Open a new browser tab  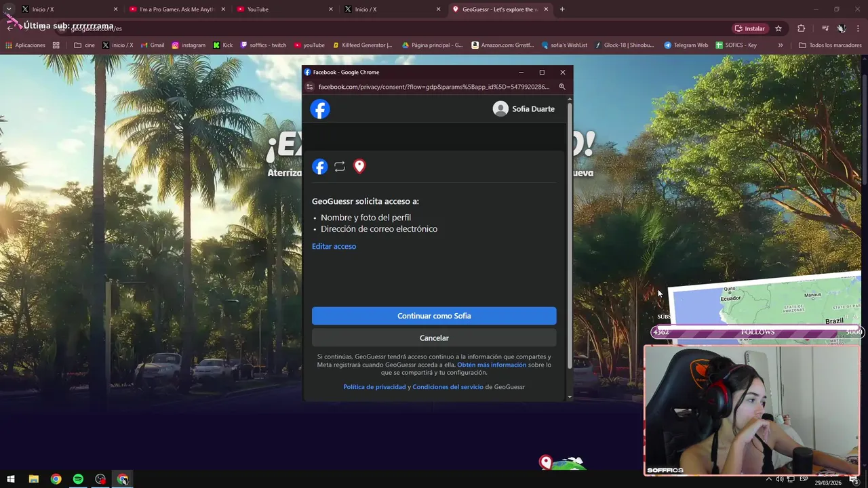tap(562, 9)
